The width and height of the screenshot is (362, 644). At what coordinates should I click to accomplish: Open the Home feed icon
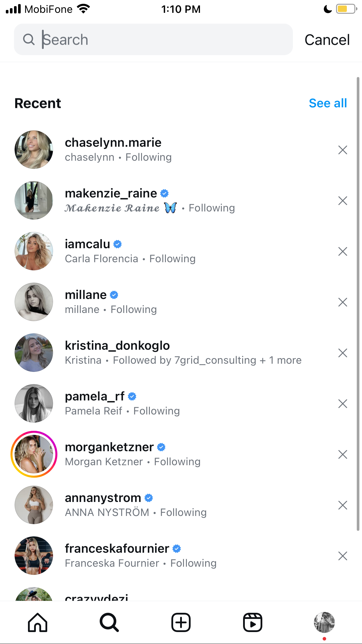pos(38,622)
